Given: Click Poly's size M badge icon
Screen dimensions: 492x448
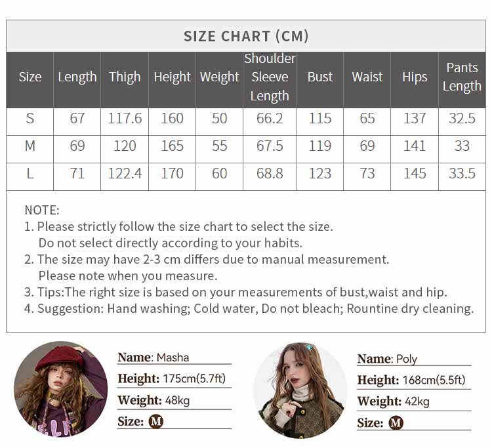Looking at the screenshot, I should click(x=396, y=423).
